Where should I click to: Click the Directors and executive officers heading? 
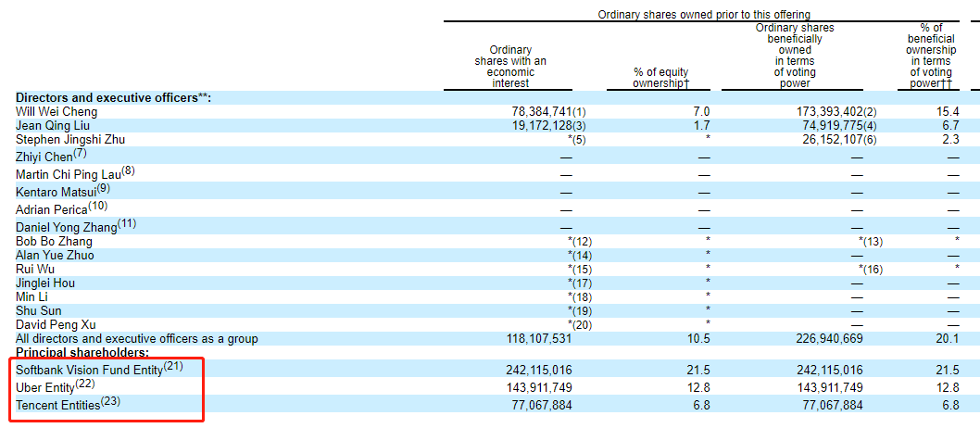pyautogui.click(x=113, y=97)
